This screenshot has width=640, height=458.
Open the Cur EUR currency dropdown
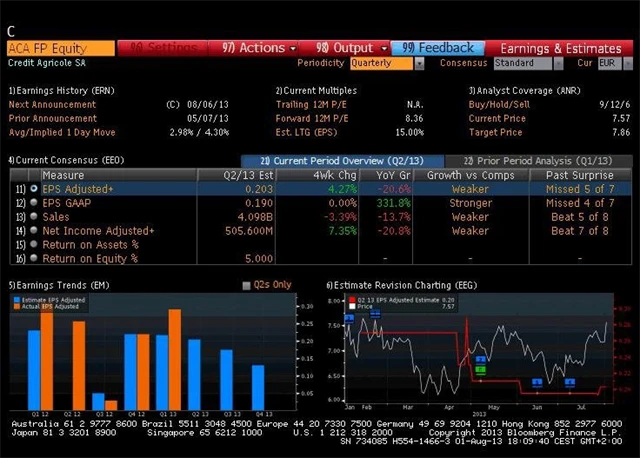[628, 63]
